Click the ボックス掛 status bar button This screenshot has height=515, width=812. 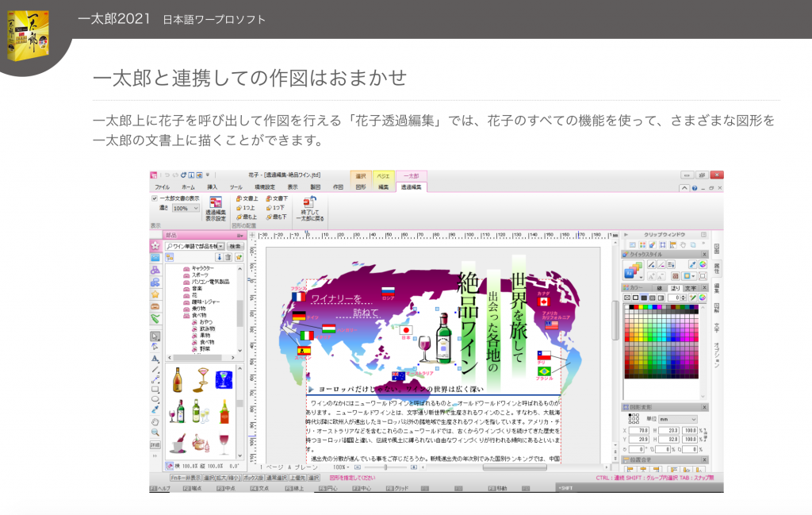(253, 478)
